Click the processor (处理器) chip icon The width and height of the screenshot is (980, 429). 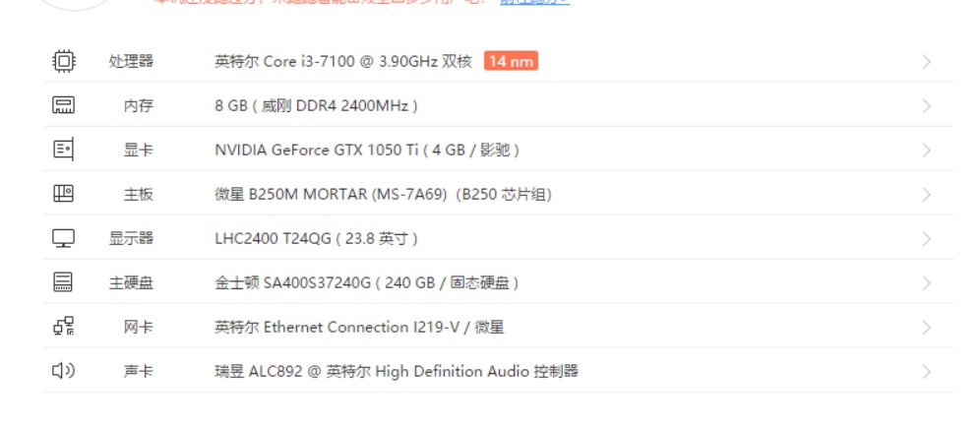pyautogui.click(x=63, y=61)
